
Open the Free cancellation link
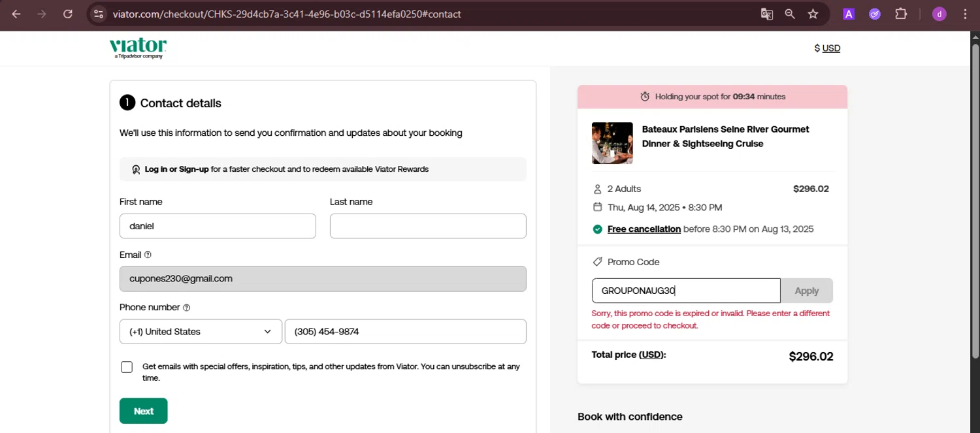click(x=644, y=229)
